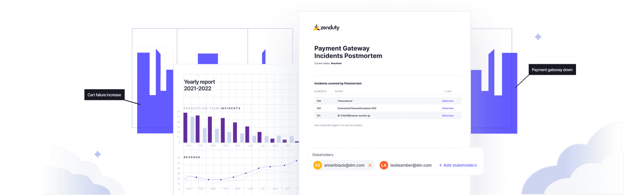Remove annetblack@dm.com using the red X

point(370,165)
